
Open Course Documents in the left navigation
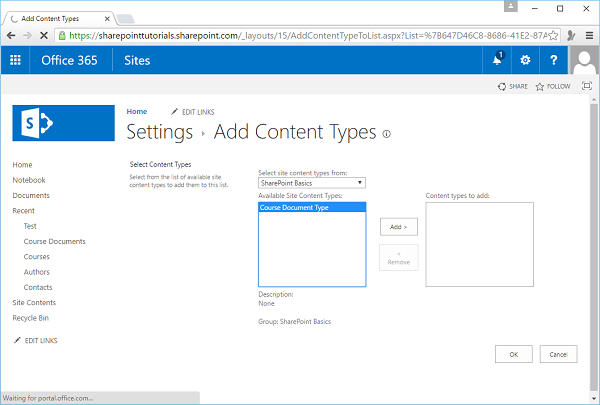[x=54, y=241]
